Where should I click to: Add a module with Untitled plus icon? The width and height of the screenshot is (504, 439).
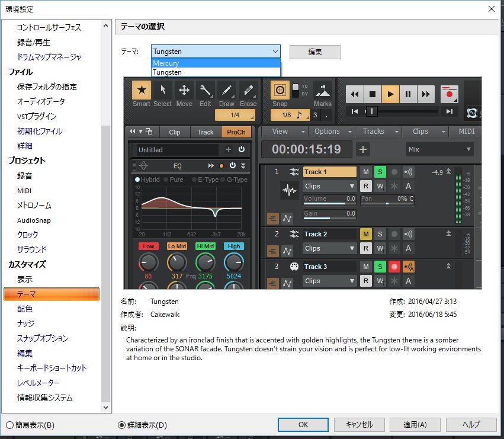coord(229,149)
